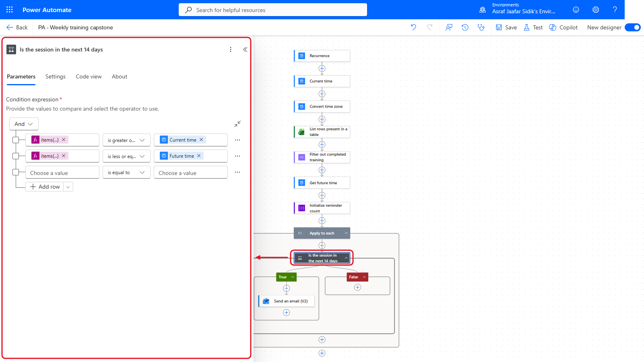Toggle the New designer switch
Screen dimensions: 644x362
632,27
